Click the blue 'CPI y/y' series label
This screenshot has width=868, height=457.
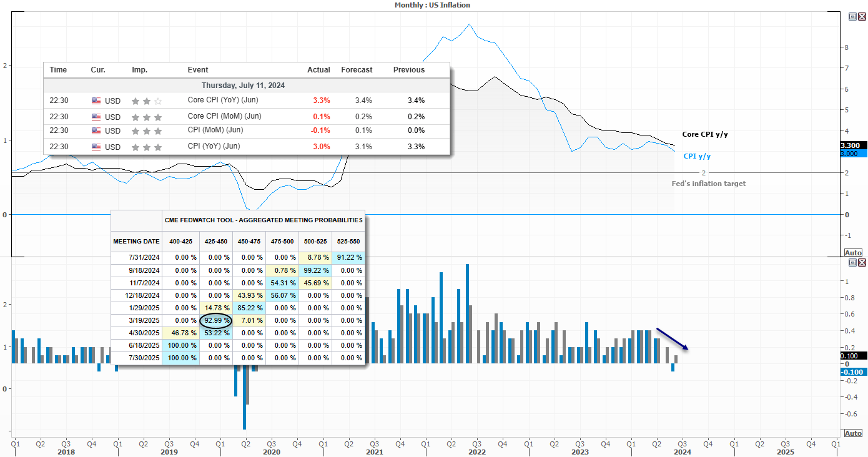[698, 156]
